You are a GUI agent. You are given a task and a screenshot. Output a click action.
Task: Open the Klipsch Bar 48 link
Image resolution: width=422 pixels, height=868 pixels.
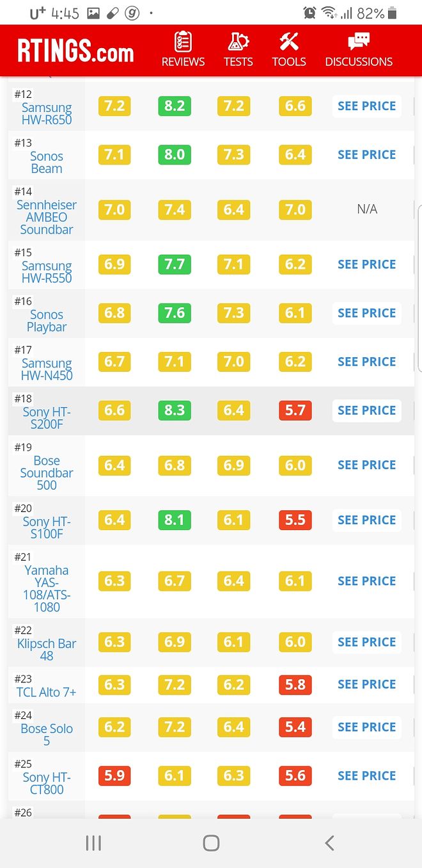coord(47,650)
